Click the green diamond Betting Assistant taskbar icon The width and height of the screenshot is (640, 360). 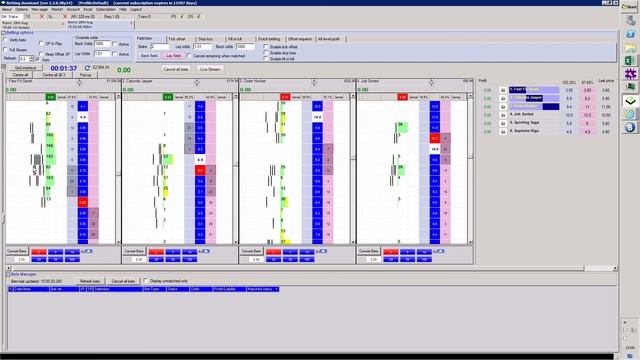click(630, 100)
